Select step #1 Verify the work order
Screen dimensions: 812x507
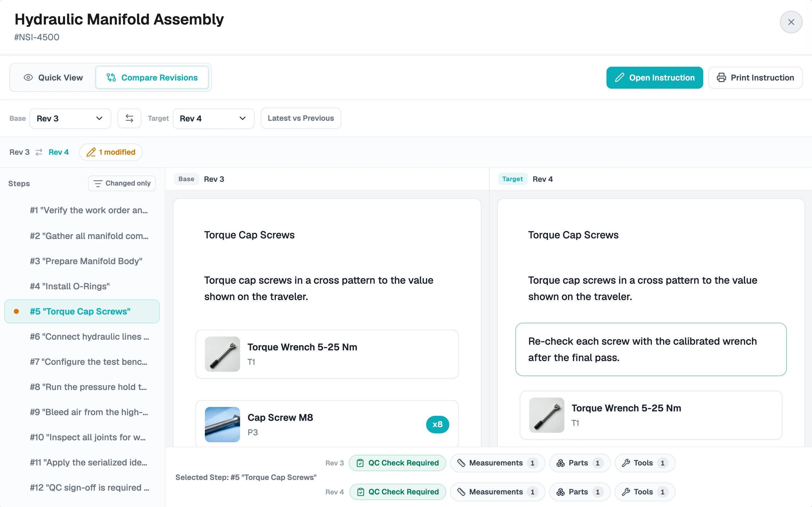pos(82,210)
